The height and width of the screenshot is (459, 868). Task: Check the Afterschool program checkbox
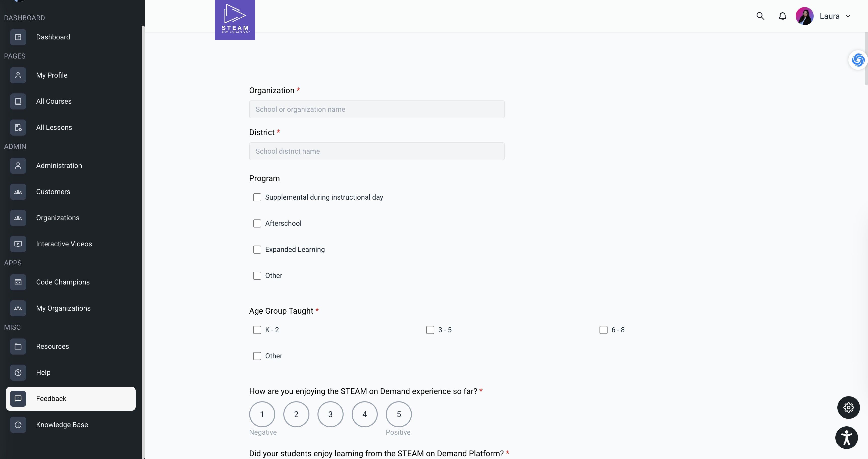pyautogui.click(x=257, y=224)
